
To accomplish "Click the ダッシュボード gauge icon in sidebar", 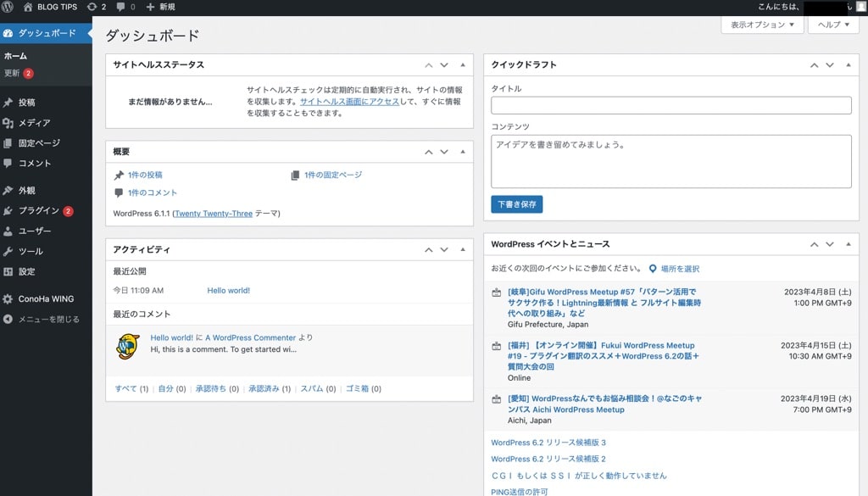I will click(8, 33).
